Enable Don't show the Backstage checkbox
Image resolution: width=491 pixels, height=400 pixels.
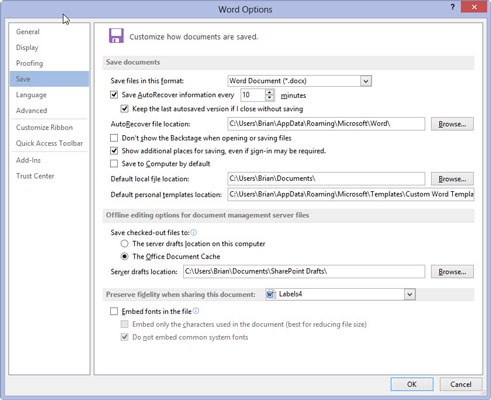[x=114, y=138]
